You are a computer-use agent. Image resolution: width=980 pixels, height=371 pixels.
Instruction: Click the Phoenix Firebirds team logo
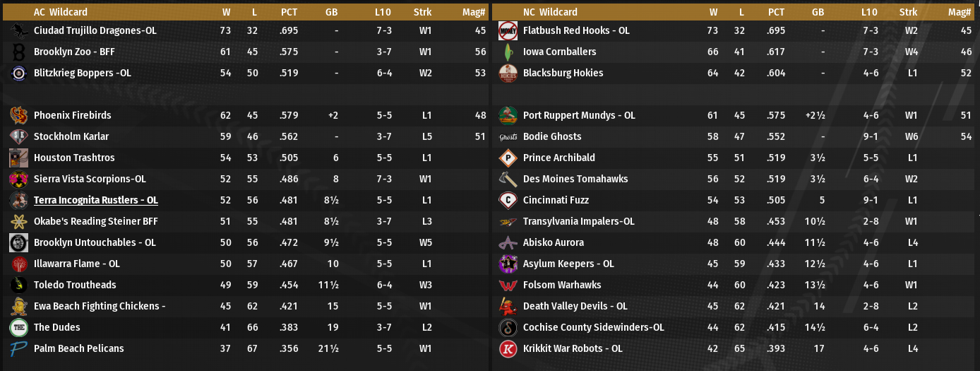pos(18,115)
